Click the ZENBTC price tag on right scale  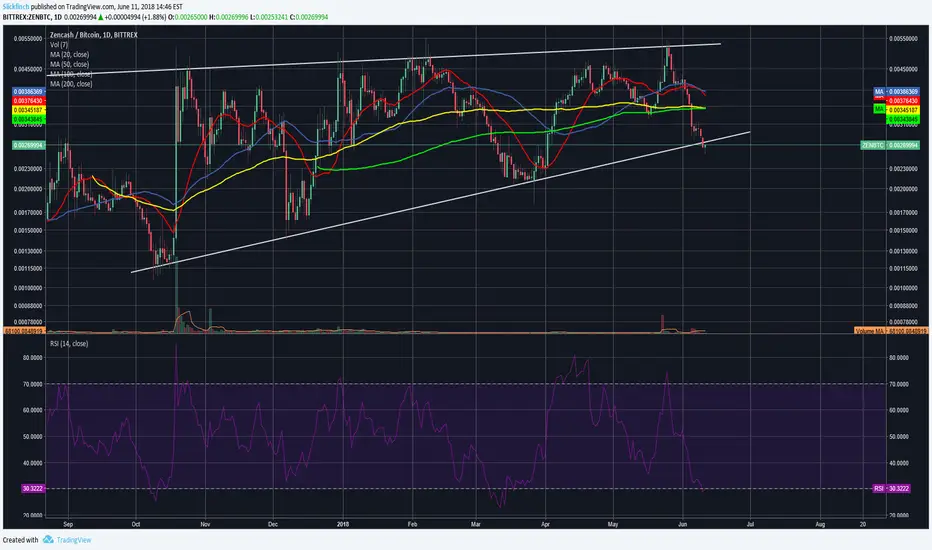(890, 145)
